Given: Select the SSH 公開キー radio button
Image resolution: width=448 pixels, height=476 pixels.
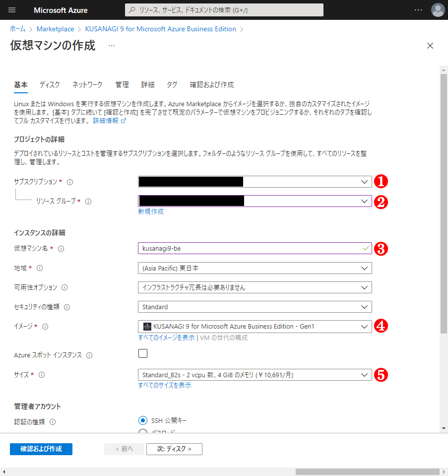Looking at the screenshot, I should point(143,420).
